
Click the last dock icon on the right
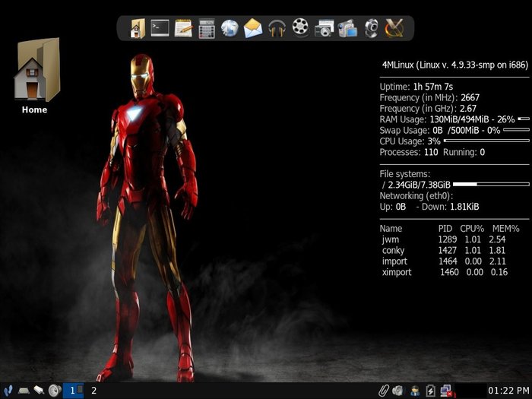pos(394,29)
